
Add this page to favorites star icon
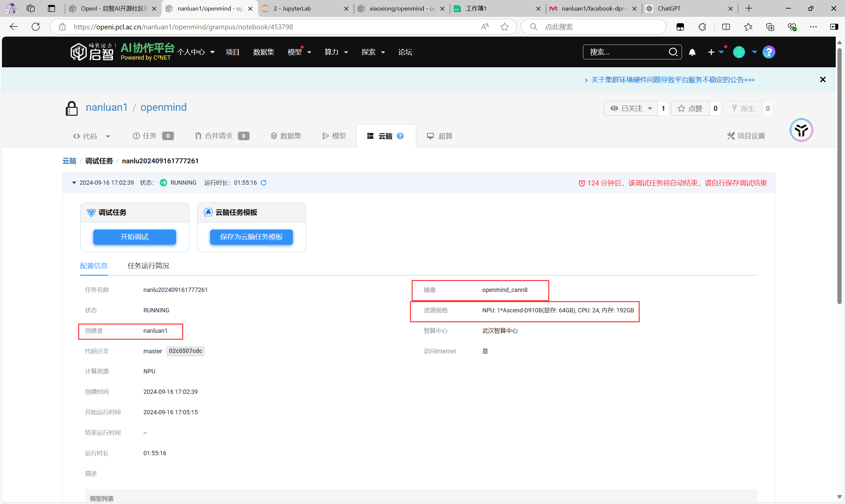click(x=505, y=27)
